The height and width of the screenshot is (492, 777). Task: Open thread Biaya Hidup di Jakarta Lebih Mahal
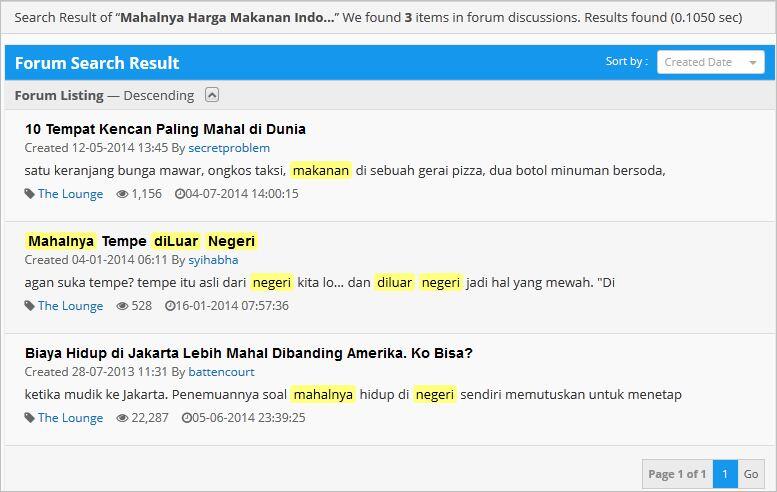coord(249,353)
